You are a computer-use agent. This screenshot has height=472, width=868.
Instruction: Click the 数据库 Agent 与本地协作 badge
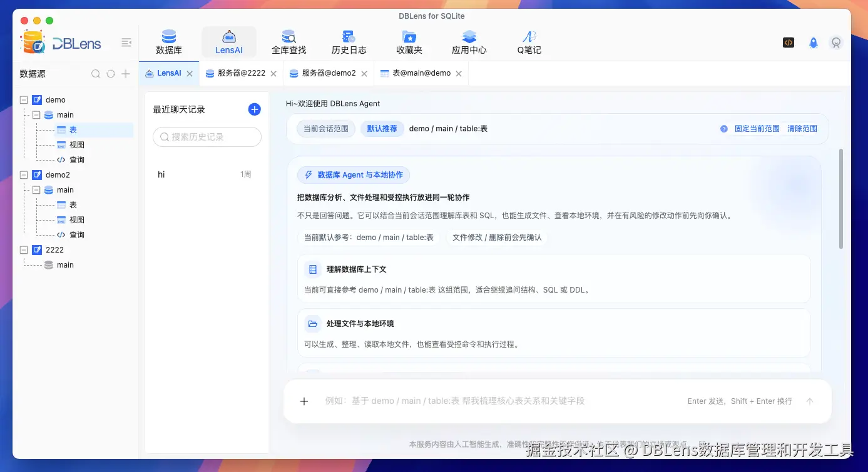click(354, 175)
